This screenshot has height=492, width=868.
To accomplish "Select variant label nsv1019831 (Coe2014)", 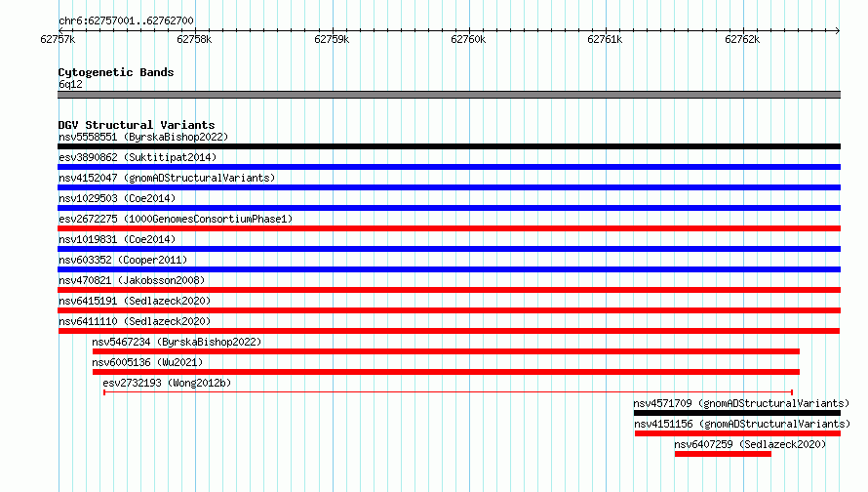I will (117, 239).
